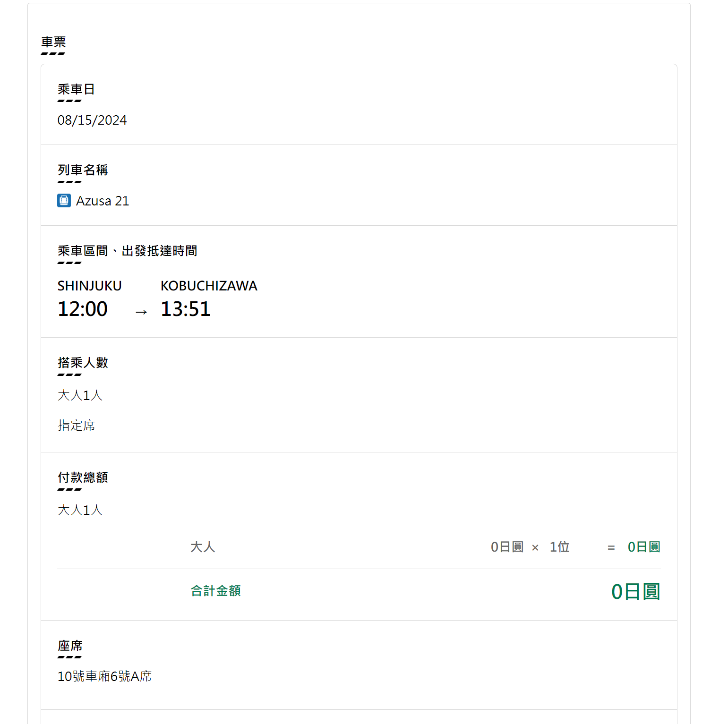Click the boarding date 08/15/2024

[92, 120]
